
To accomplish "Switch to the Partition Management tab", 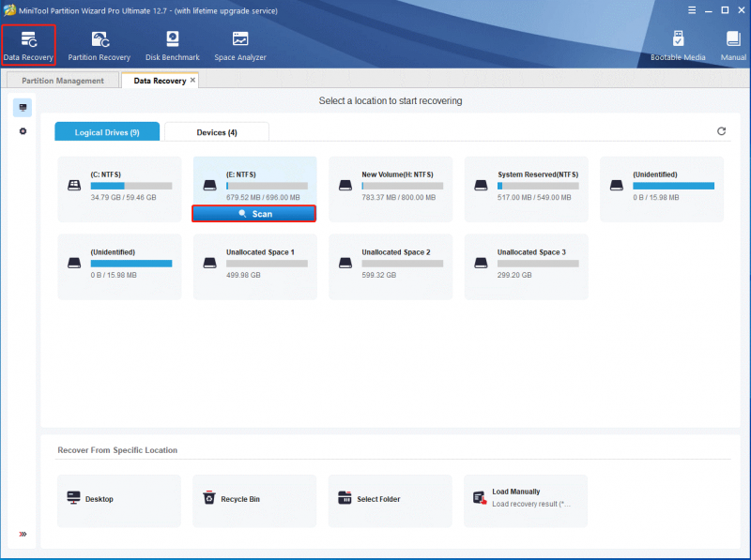I will (63, 81).
